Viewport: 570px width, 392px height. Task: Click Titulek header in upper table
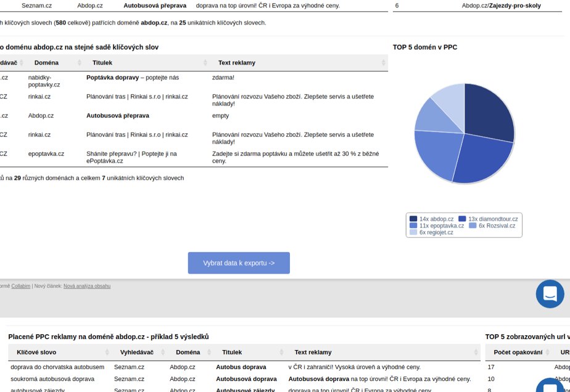coord(102,63)
